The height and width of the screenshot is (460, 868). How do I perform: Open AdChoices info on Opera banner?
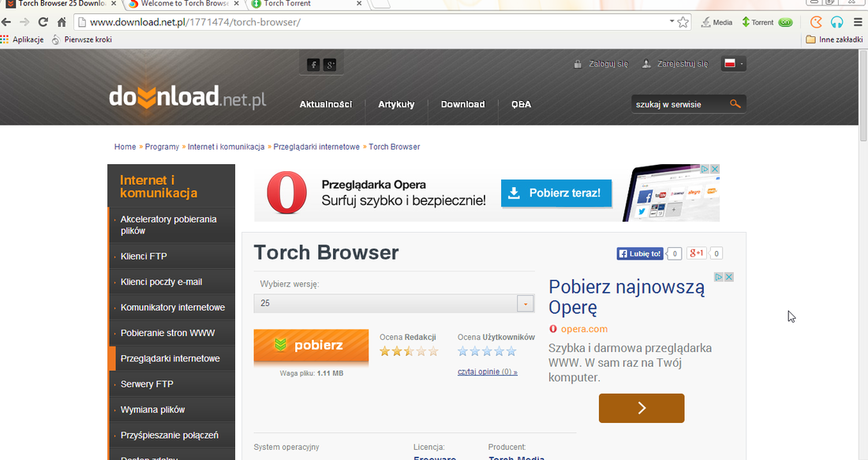[x=705, y=169]
